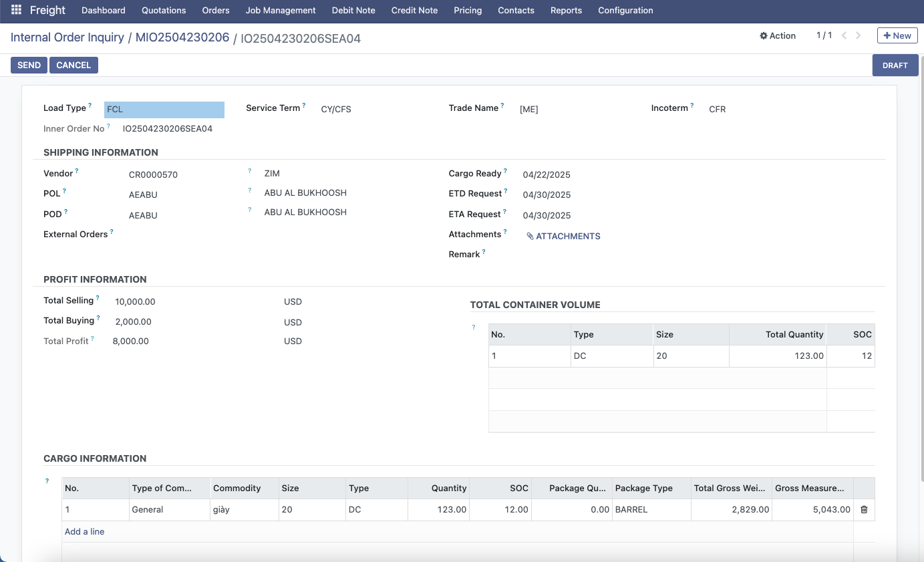Edit the ETD Request date field

[x=547, y=195]
